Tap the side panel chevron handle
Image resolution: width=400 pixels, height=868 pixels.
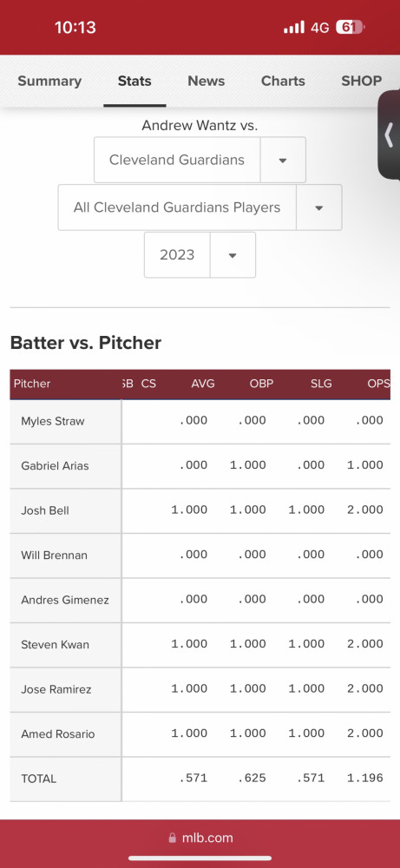pyautogui.click(x=389, y=135)
